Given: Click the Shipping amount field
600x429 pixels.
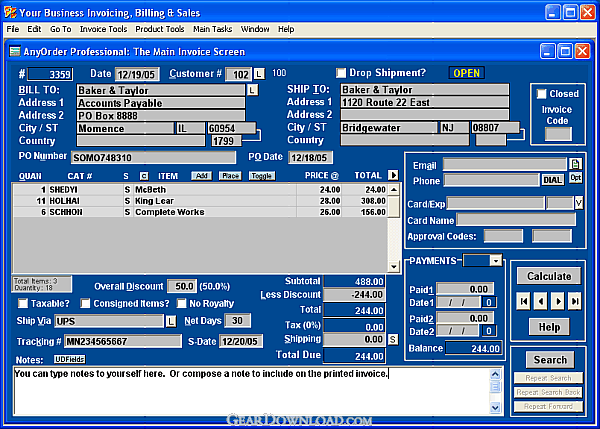Looking at the screenshot, I should point(354,339).
